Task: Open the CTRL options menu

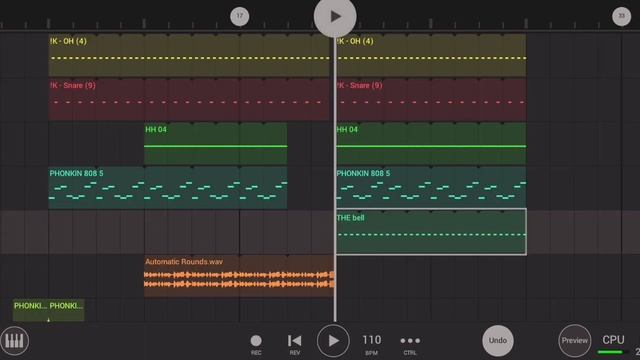Action: point(410,344)
